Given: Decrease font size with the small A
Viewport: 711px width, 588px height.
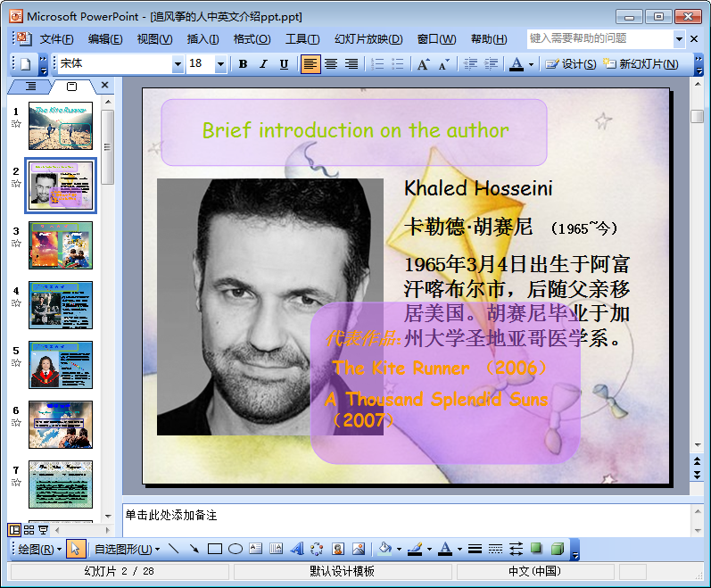Looking at the screenshot, I should [444, 64].
